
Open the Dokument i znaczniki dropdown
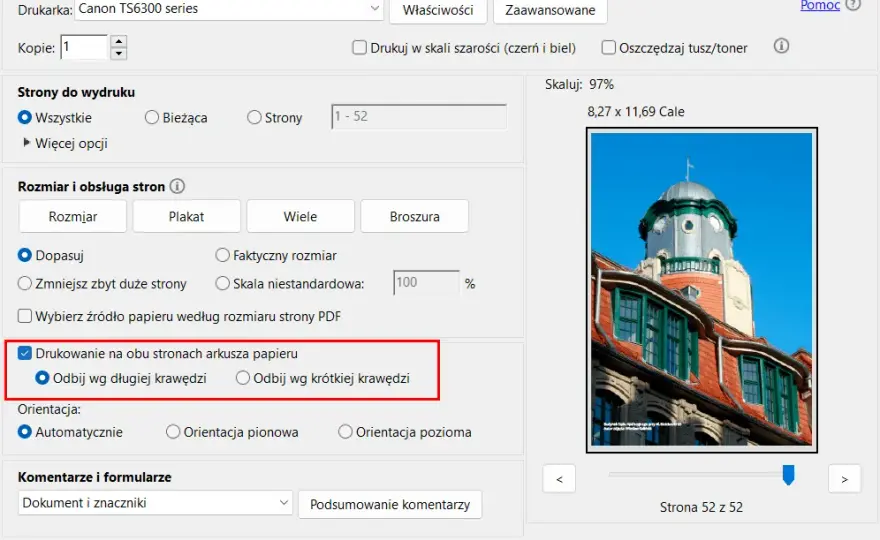[155, 503]
